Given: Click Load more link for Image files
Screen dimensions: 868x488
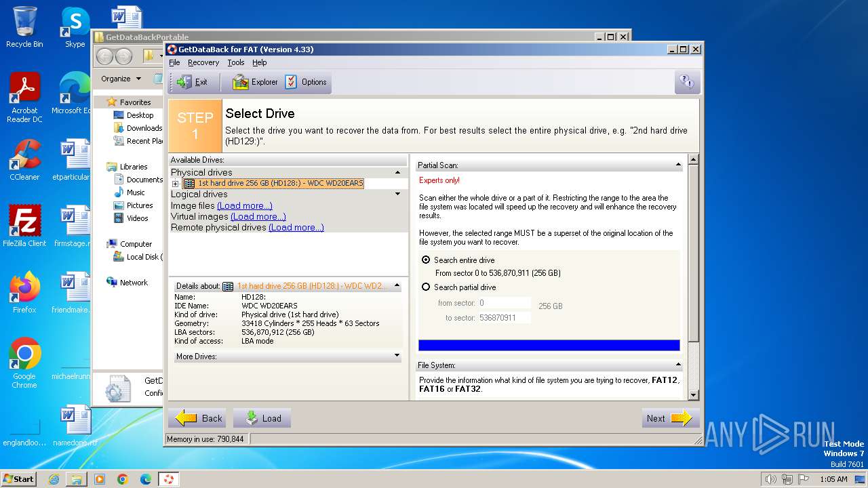Looking at the screenshot, I should tap(245, 205).
